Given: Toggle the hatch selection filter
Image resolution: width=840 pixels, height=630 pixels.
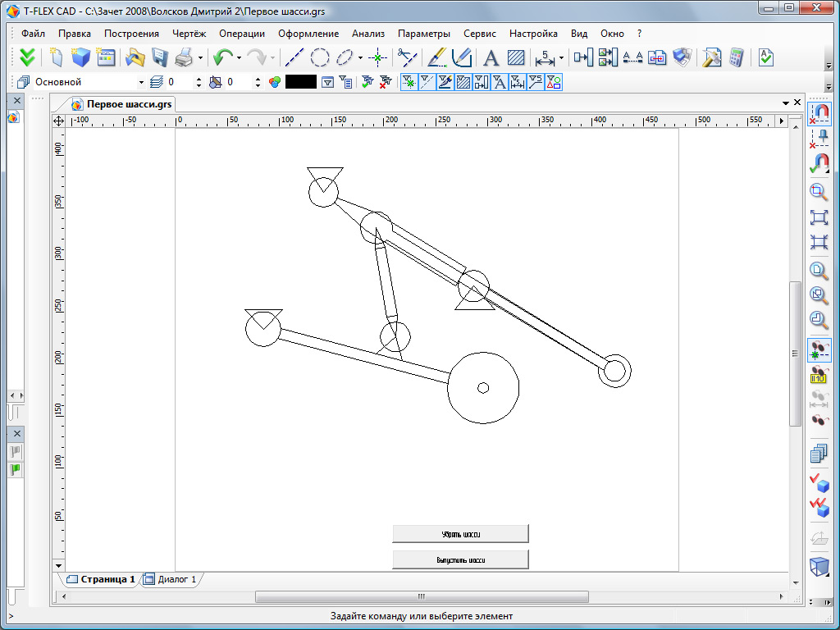Looking at the screenshot, I should [x=463, y=82].
